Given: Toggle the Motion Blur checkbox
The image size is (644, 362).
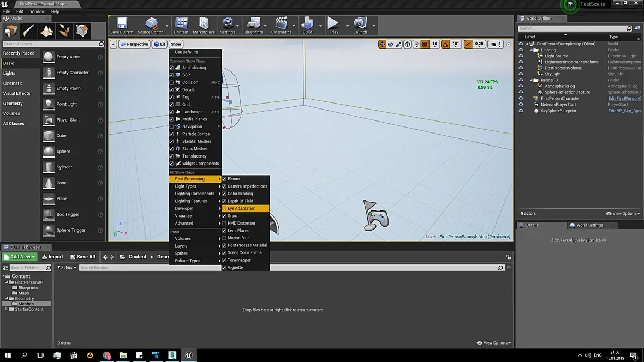Looking at the screenshot, I should 224,238.
